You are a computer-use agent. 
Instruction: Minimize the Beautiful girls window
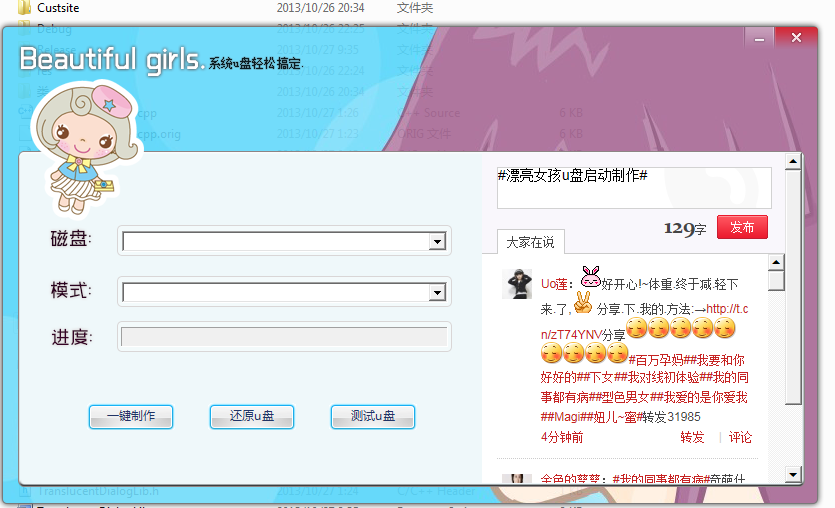click(x=759, y=38)
